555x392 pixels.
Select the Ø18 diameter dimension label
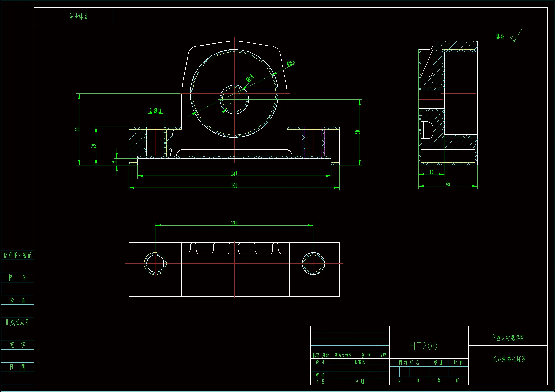250,78
